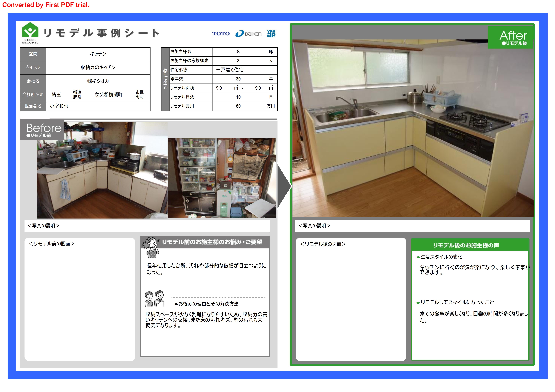
Task: Click the リモデル前の図面 empty panel
Action: pyautogui.click(x=80, y=300)
